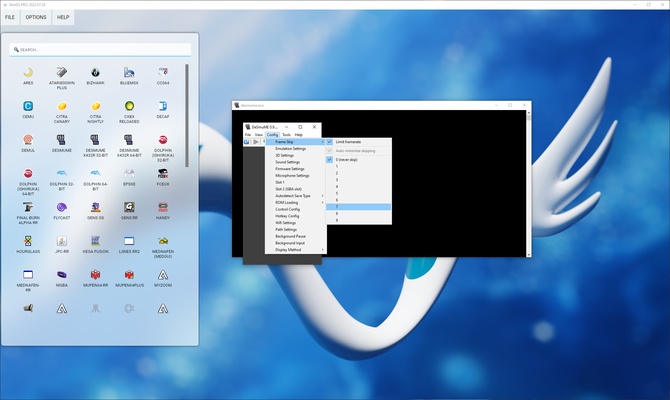Open Control Config
Image resolution: width=670 pixels, height=400 pixels.
click(296, 209)
